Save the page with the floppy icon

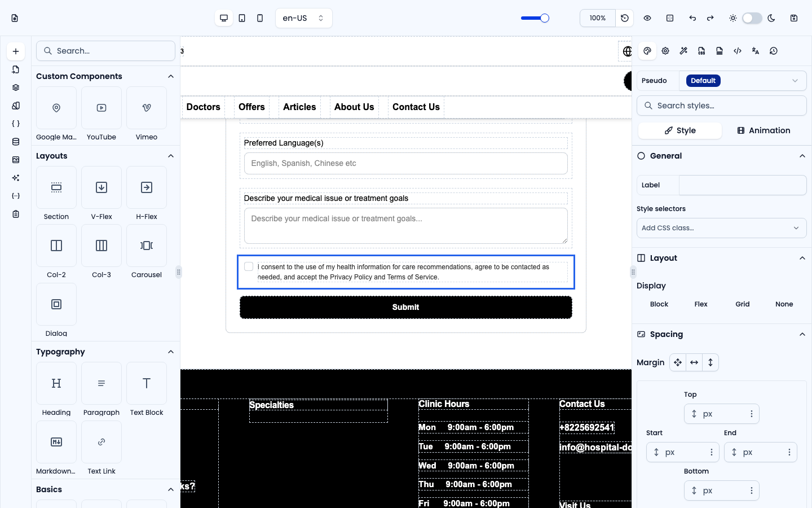pyautogui.click(x=794, y=18)
